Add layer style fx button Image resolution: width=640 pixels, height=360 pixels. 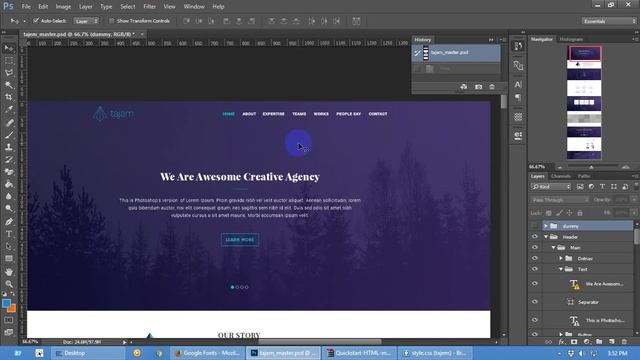point(561,342)
